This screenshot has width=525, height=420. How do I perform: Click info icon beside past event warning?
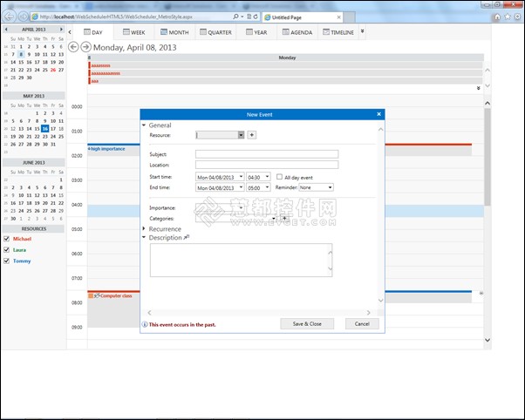pyautogui.click(x=145, y=324)
